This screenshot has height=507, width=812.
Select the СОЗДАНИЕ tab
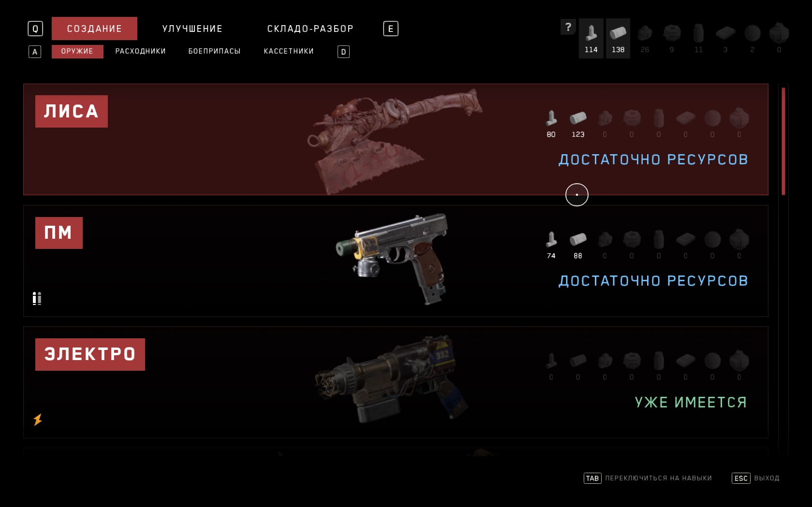coord(94,29)
